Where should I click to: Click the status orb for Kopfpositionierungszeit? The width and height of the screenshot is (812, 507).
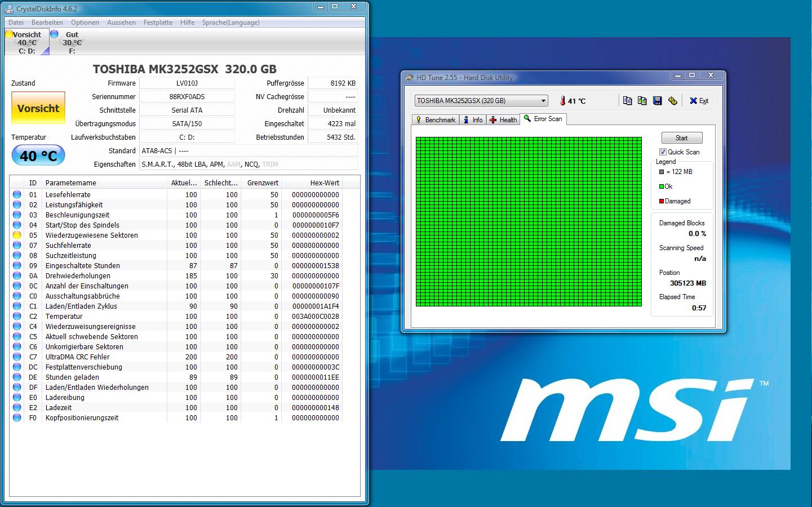point(17,417)
